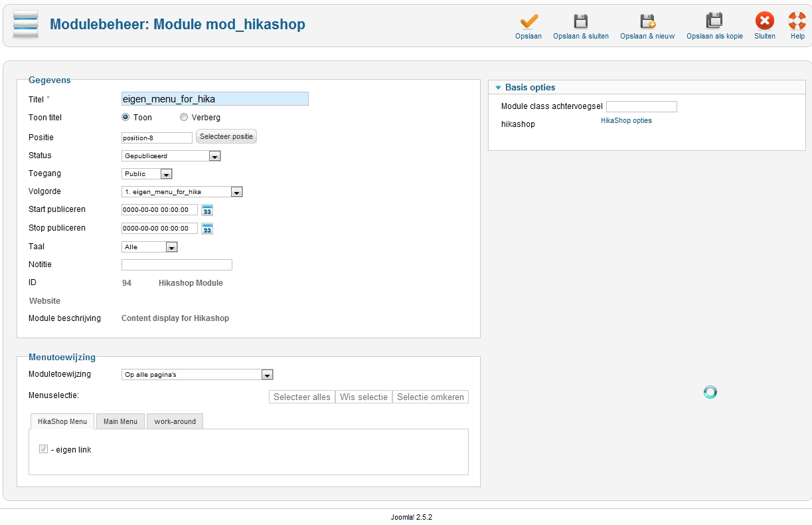
Task: Click the Module class achtervoegsel field
Action: click(641, 106)
